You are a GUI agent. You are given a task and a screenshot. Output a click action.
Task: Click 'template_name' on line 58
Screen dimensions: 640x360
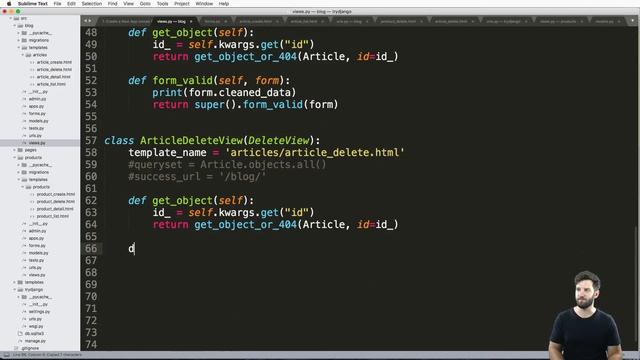click(x=167, y=153)
